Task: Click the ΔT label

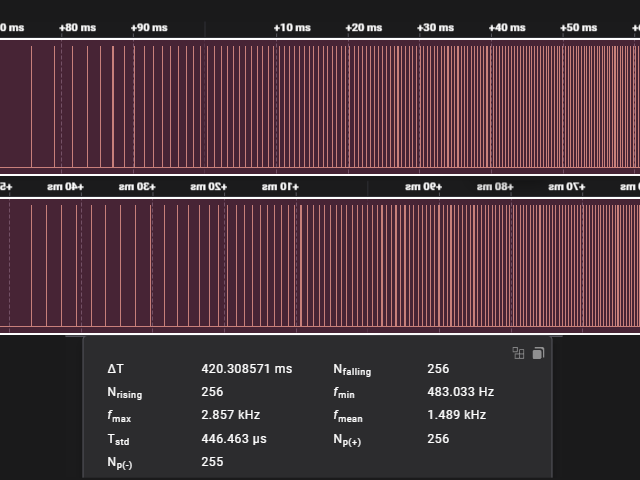Action: (115, 369)
